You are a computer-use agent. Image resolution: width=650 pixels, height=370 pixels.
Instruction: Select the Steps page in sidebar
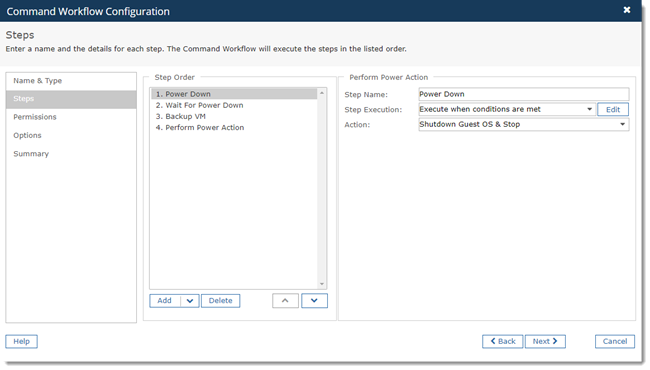(71, 99)
